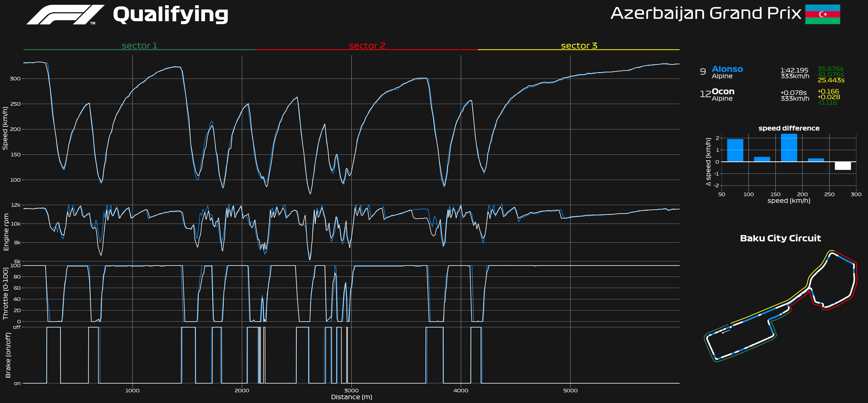Click the Baku City Circuit title
This screenshot has width=868, height=403.
click(780, 238)
